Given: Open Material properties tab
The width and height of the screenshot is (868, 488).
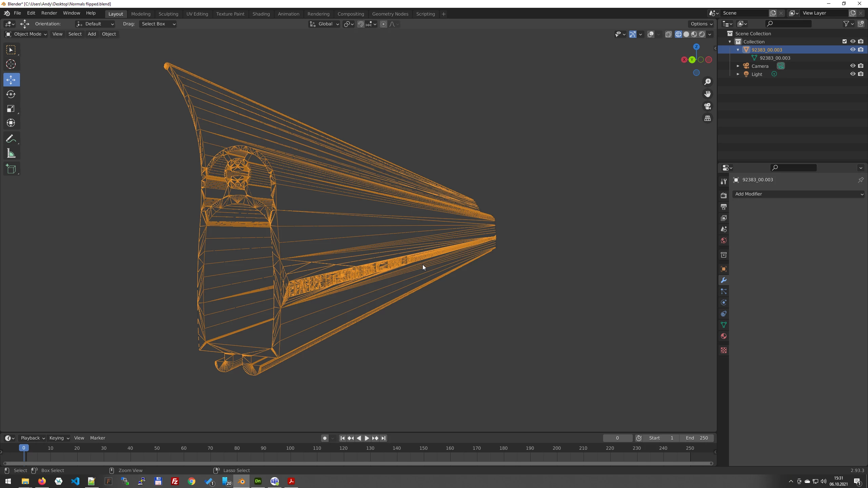Looking at the screenshot, I should tap(724, 336).
